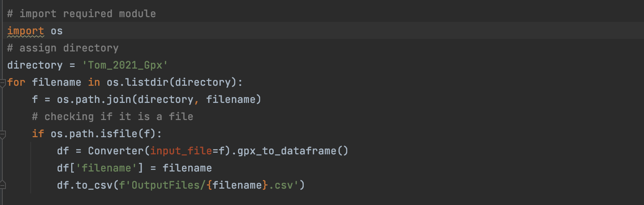Collapse the for loop fold marker
The image size is (644, 205).
pos(2,83)
